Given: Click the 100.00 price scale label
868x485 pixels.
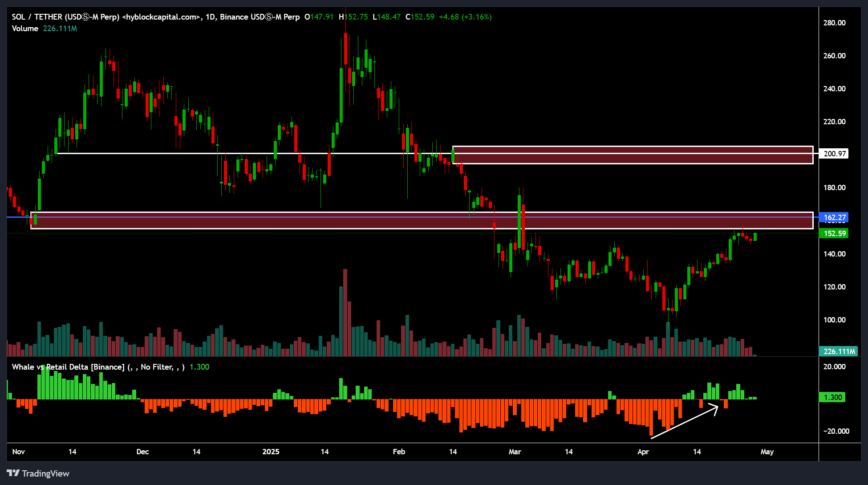Looking at the screenshot, I should pos(834,320).
